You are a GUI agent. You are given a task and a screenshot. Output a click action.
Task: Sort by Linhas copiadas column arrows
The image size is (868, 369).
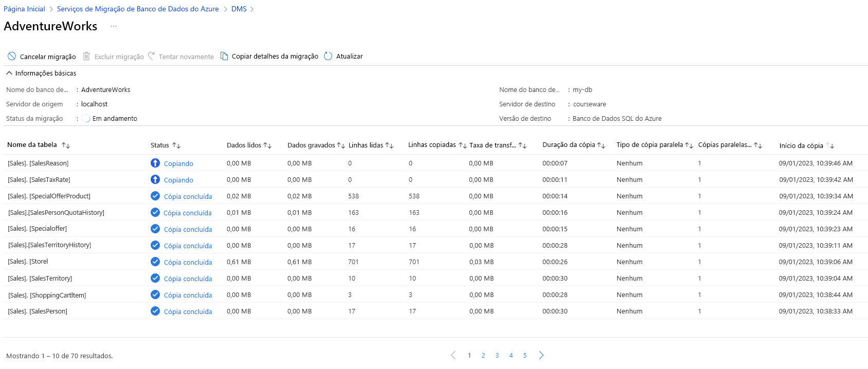[463, 145]
